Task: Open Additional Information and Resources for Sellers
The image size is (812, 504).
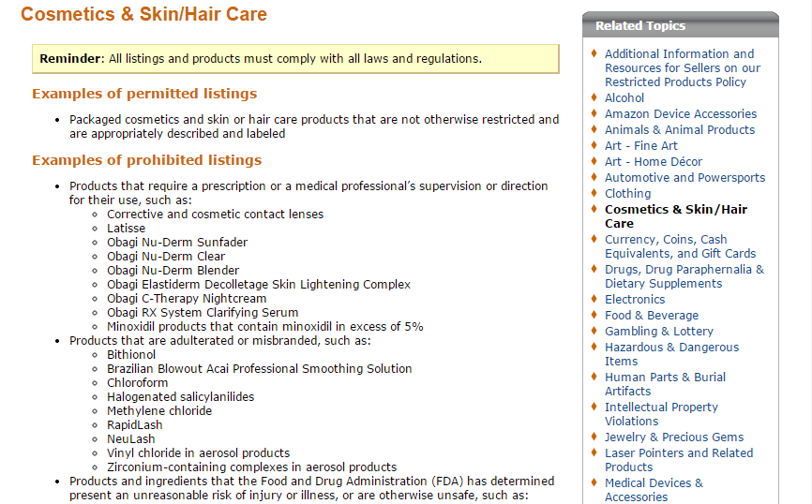Action: point(683,67)
